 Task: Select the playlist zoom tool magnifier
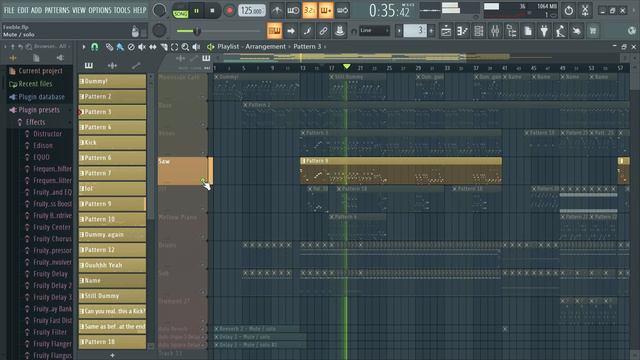(x=185, y=47)
